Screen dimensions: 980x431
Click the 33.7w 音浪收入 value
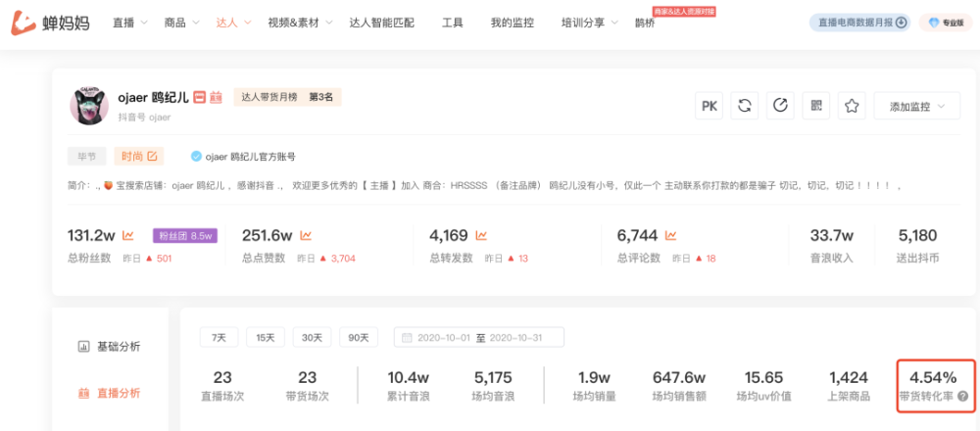pos(832,235)
